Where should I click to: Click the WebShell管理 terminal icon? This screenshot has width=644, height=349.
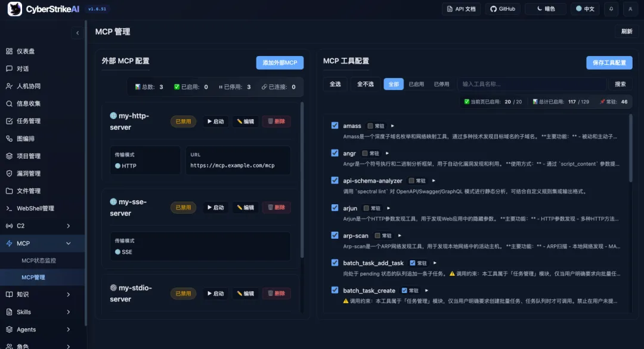tap(9, 208)
